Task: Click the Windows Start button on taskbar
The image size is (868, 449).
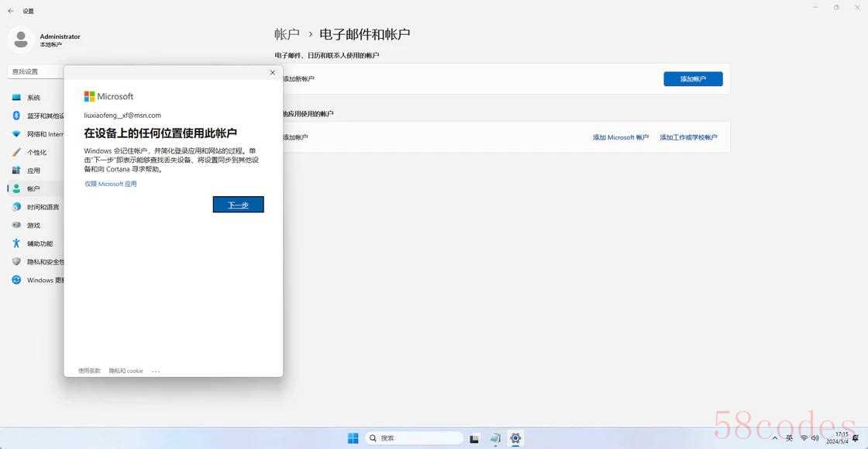Action: click(353, 438)
